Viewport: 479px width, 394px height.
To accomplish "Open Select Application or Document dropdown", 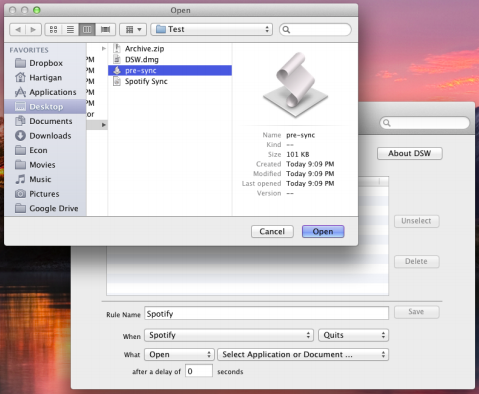I will pyautogui.click(x=303, y=355).
